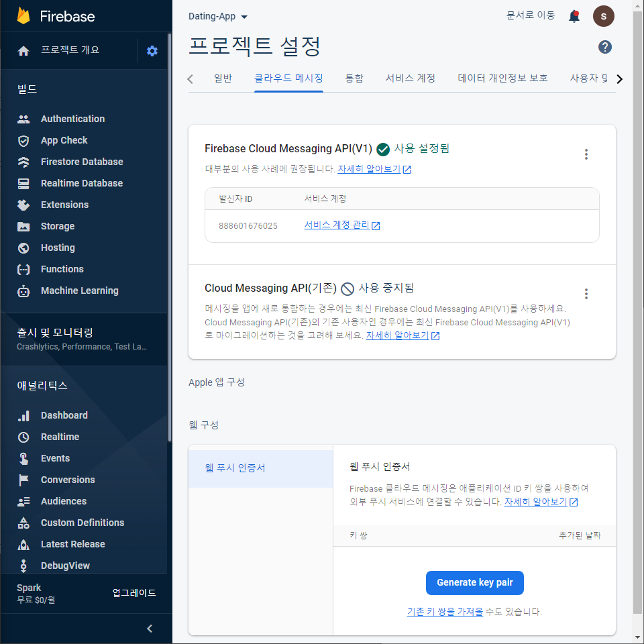Screen dimensions: 644x644
Task: Collapse the 애널리틱스 section header
Action: pyautogui.click(x=42, y=386)
